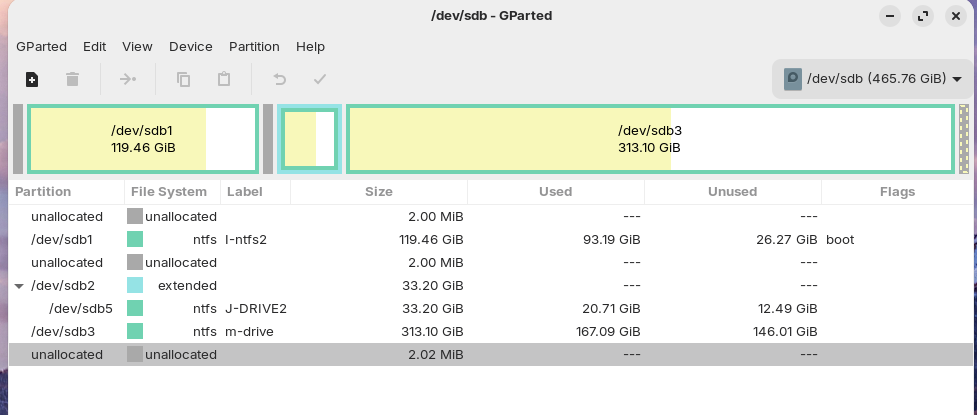The width and height of the screenshot is (977, 415).
Task: Open the /dev/sdb device dropdown
Action: [x=872, y=79]
